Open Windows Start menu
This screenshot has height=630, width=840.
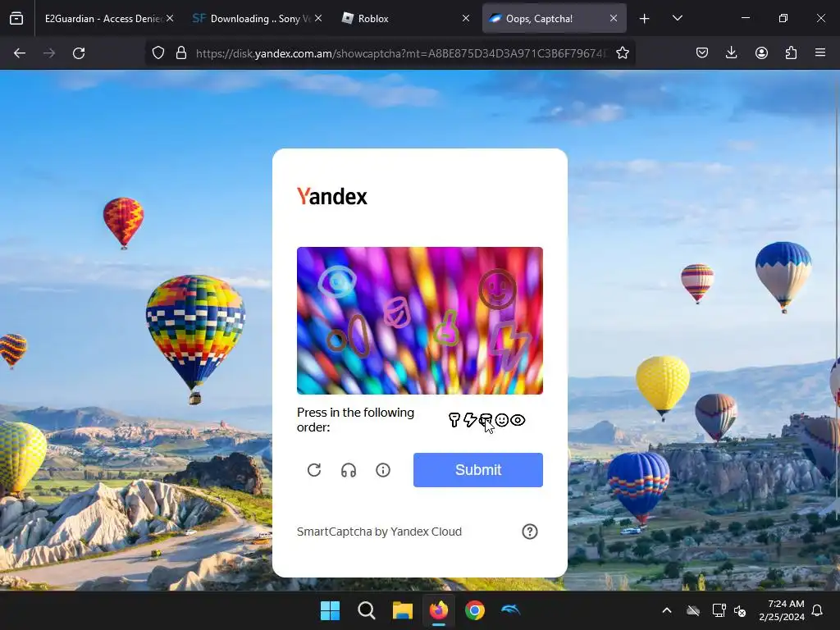pyautogui.click(x=330, y=610)
